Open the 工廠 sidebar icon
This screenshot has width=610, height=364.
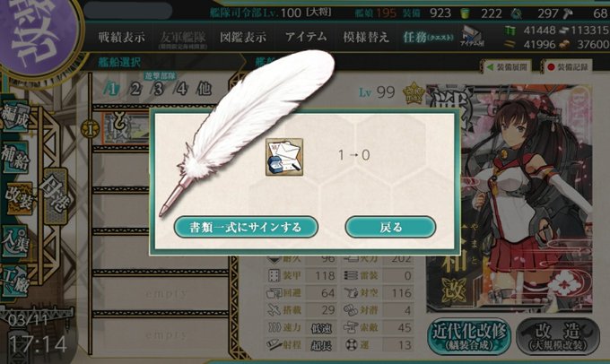point(15,281)
